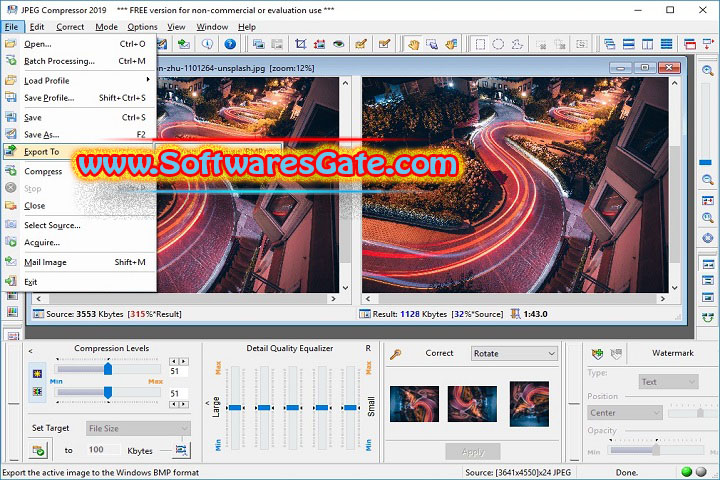Step down the bottom compression level value

(x=174, y=404)
